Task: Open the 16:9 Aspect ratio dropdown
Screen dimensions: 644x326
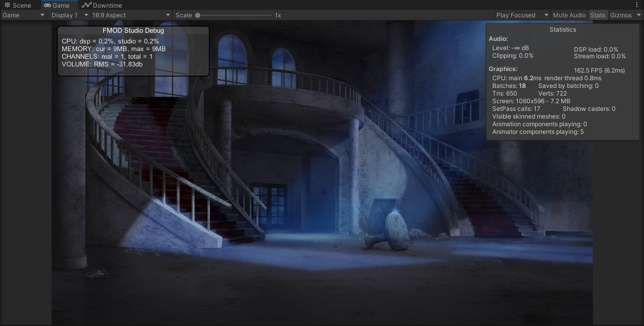Action: click(131, 15)
